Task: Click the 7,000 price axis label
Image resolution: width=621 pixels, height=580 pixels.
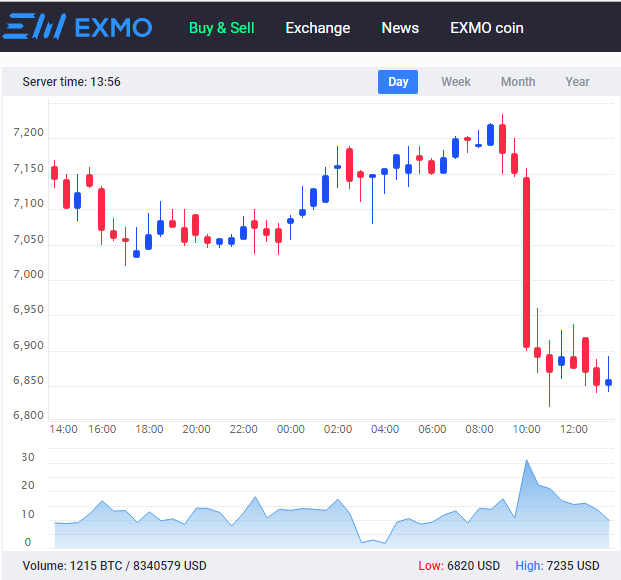Action: coord(29,275)
